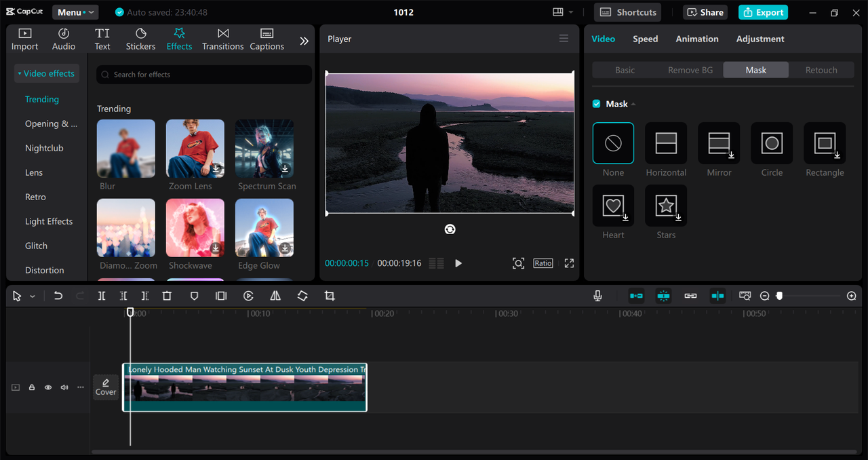The image size is (868, 460).
Task: Click the delete-left split icon
Action: tap(123, 296)
